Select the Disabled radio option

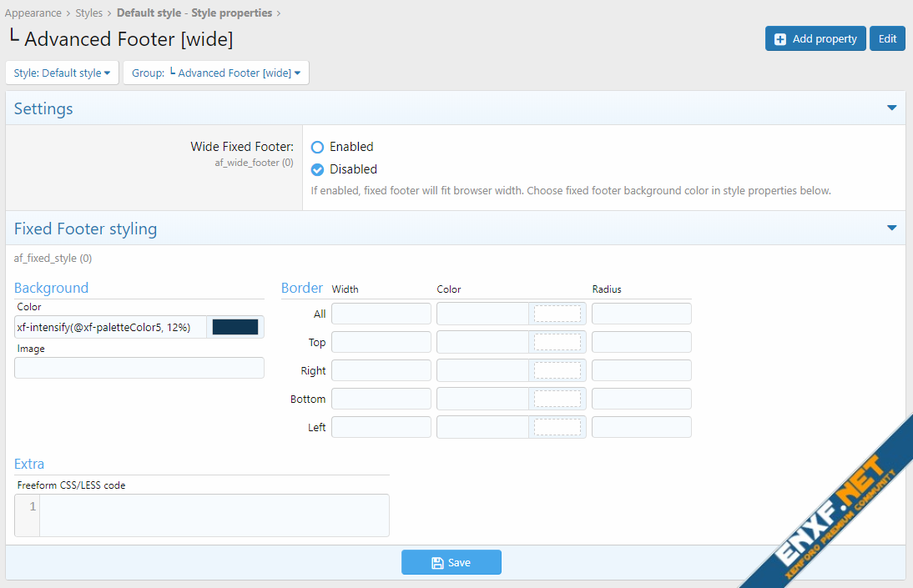coord(317,169)
